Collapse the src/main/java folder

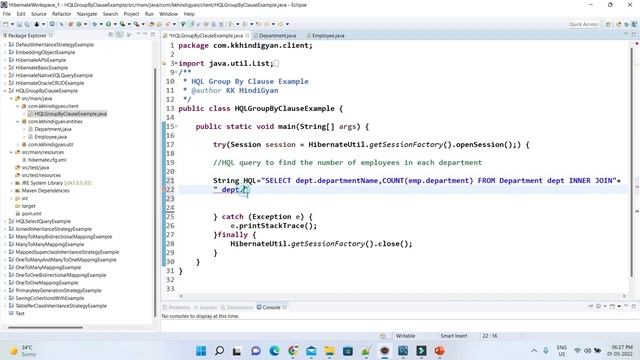(x=11, y=98)
